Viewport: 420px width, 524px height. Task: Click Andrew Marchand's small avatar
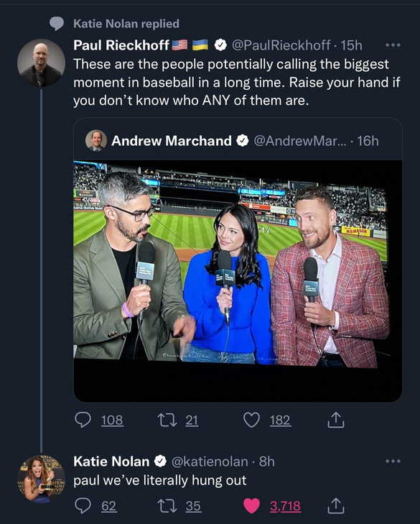pyautogui.click(x=96, y=141)
